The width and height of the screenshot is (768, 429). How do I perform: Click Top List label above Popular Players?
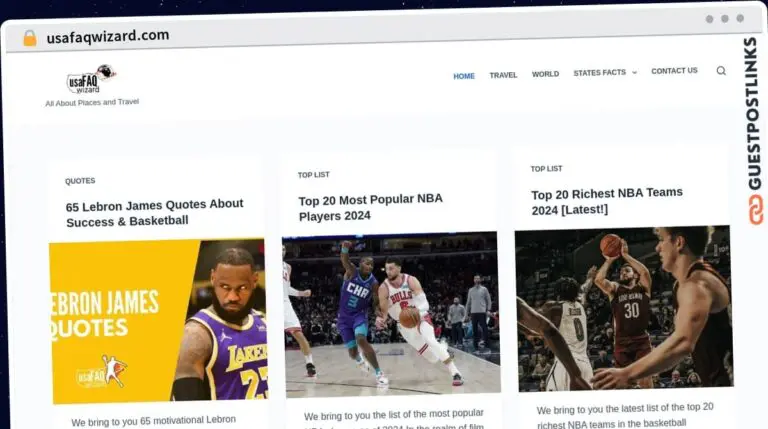coord(313,175)
